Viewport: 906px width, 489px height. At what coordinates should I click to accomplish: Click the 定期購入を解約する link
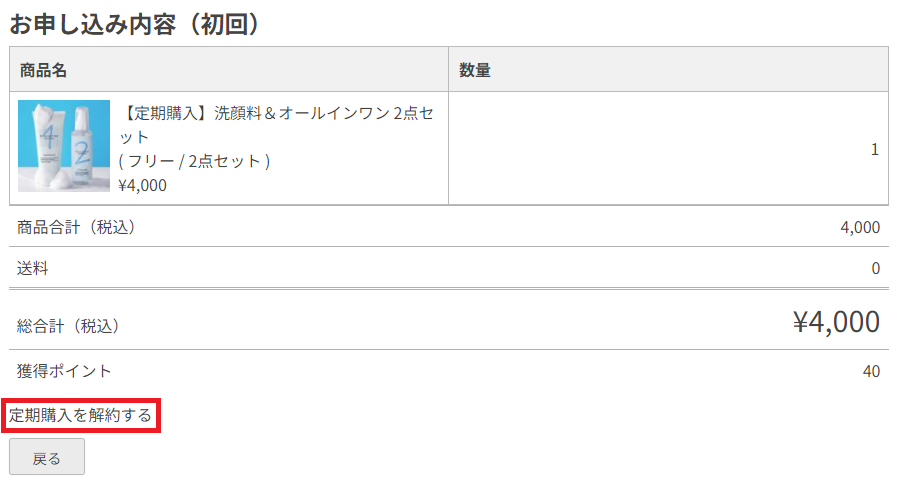click(81, 415)
